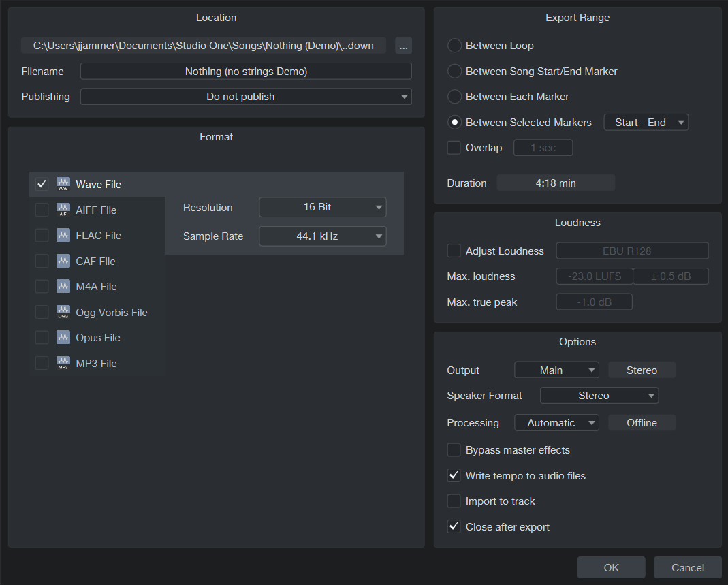
Task: Open the Start - End markers dropdown
Action: [x=646, y=122]
